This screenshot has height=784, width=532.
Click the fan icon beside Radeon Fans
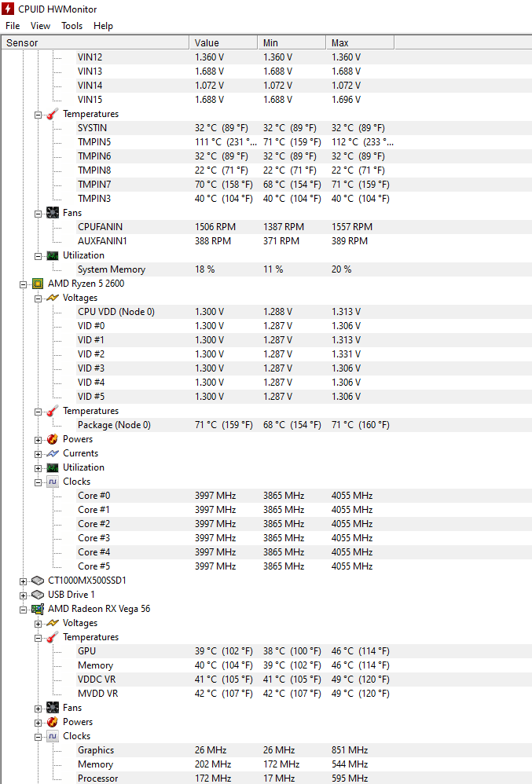pyautogui.click(x=53, y=708)
